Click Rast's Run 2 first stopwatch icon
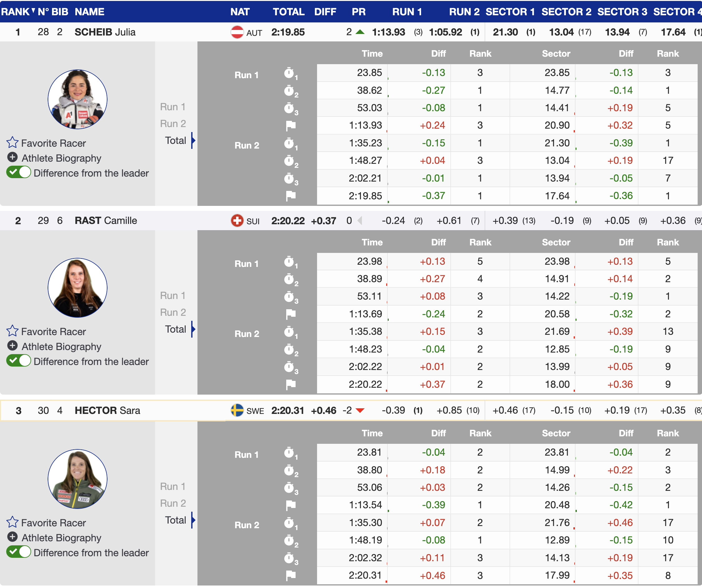The width and height of the screenshot is (702, 588). pyautogui.click(x=289, y=332)
